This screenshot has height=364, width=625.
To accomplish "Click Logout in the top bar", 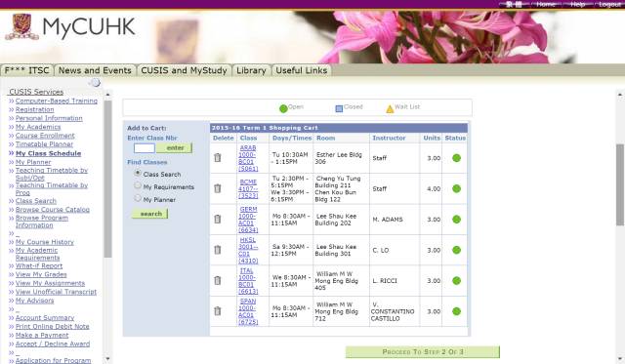I will [x=609, y=4].
